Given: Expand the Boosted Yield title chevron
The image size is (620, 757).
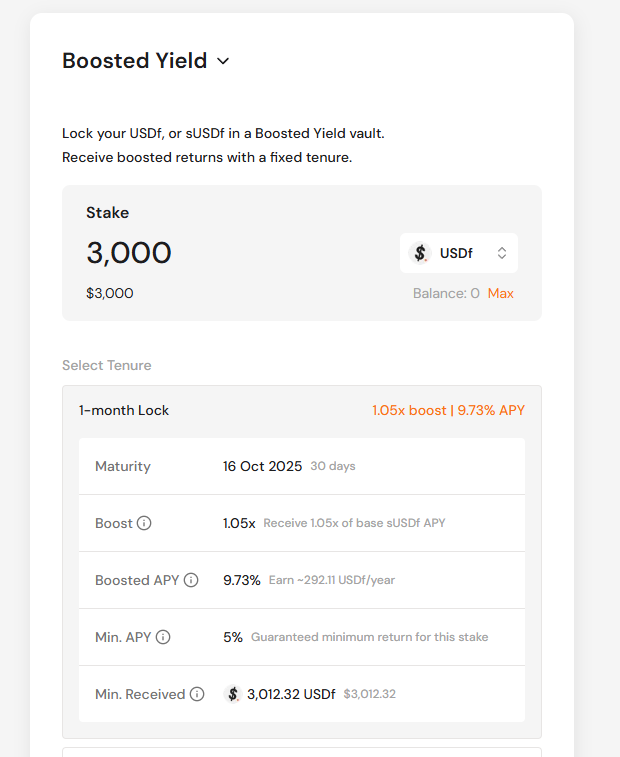Looking at the screenshot, I should (x=223, y=61).
